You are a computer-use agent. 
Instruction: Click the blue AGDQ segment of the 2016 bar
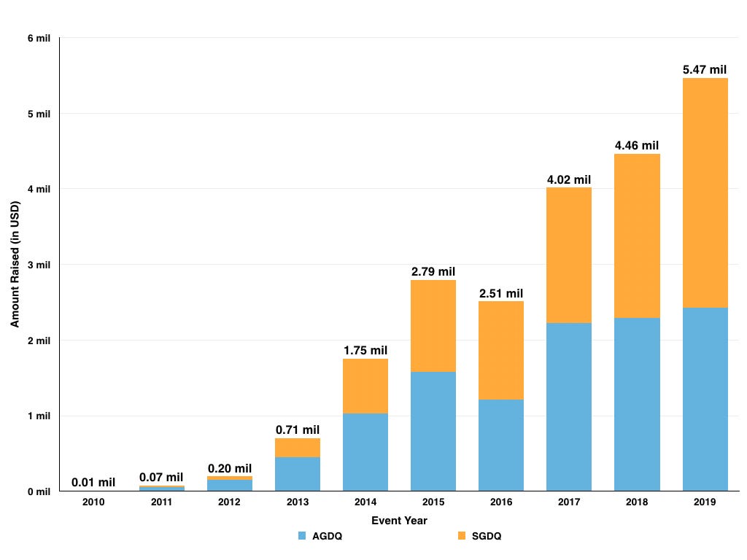click(x=501, y=445)
